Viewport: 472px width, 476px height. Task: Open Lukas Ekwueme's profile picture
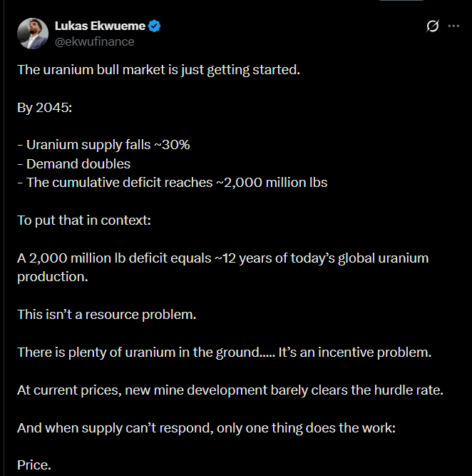33,34
